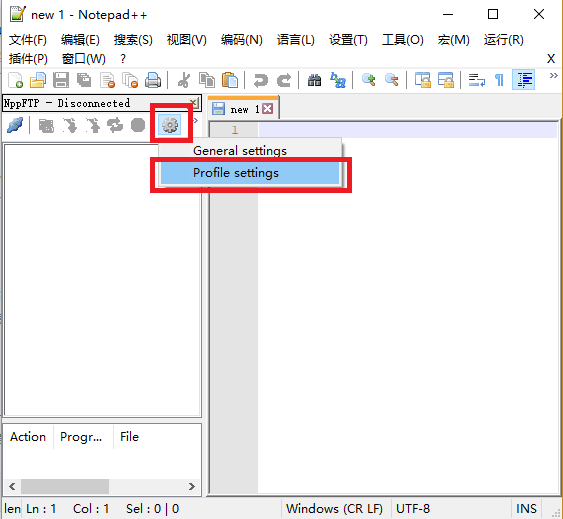Viewport: 563px width, 519px height.
Task: Save the current file icon
Action: click(61, 80)
